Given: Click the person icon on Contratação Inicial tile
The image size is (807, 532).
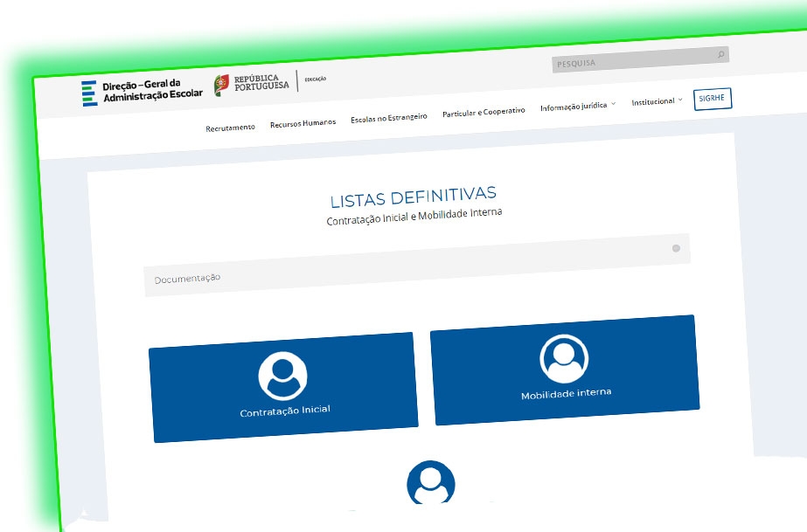Looking at the screenshot, I should point(282,374).
